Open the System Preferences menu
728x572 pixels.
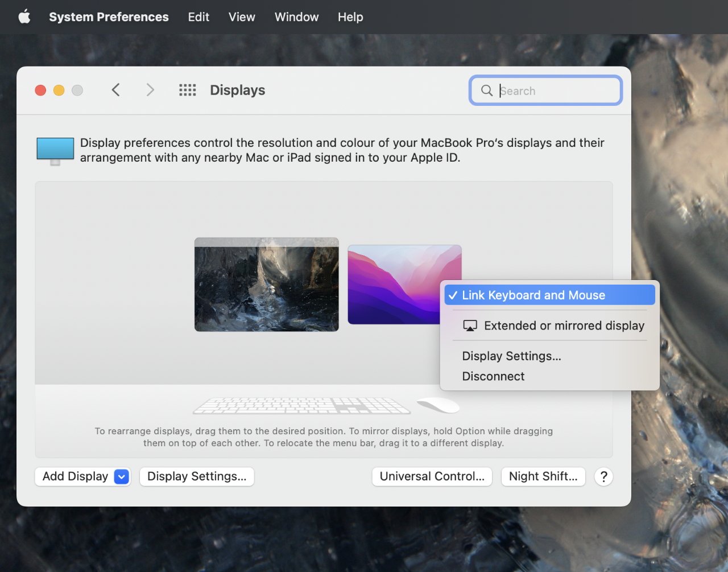tap(109, 17)
